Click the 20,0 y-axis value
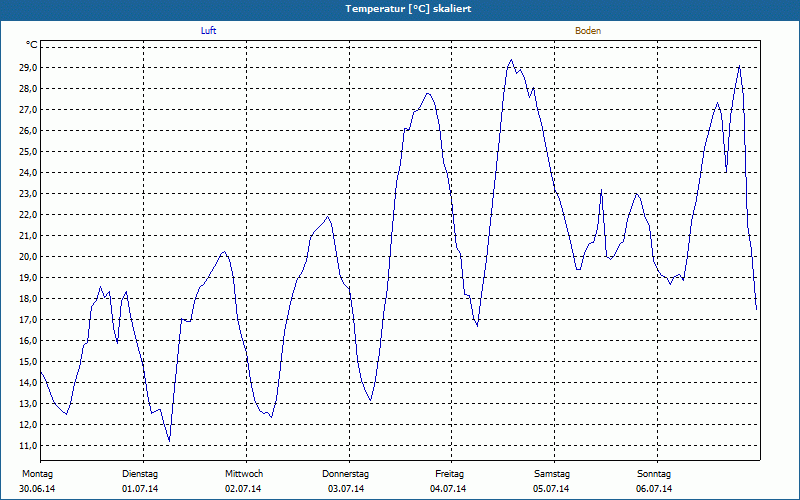800x500 pixels. point(29,257)
